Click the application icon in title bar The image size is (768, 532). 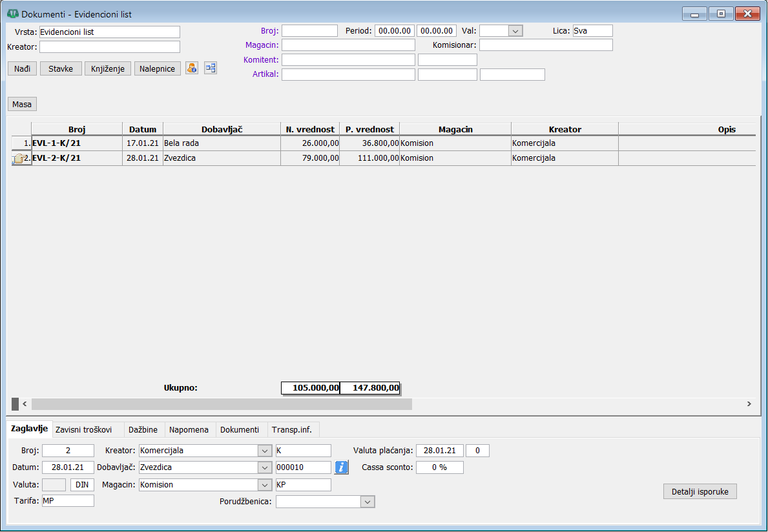(12, 14)
